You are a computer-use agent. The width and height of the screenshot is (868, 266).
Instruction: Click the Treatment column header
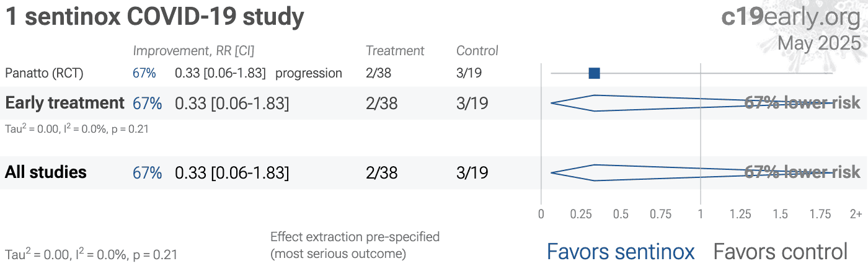tap(395, 51)
